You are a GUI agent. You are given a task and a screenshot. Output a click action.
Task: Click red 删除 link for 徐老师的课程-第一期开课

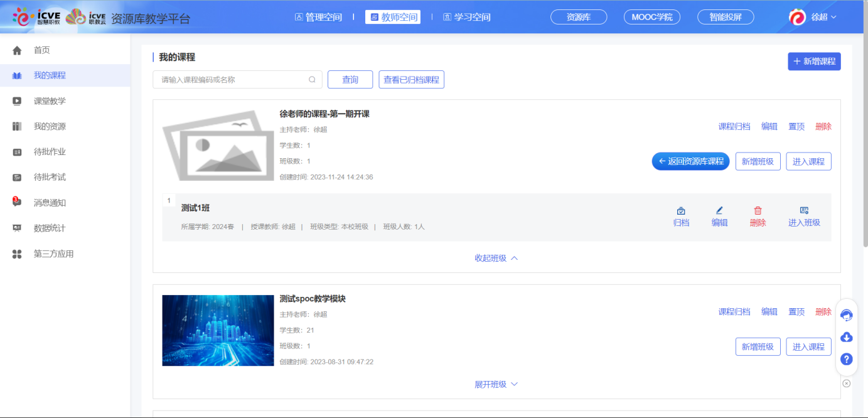pyautogui.click(x=823, y=127)
